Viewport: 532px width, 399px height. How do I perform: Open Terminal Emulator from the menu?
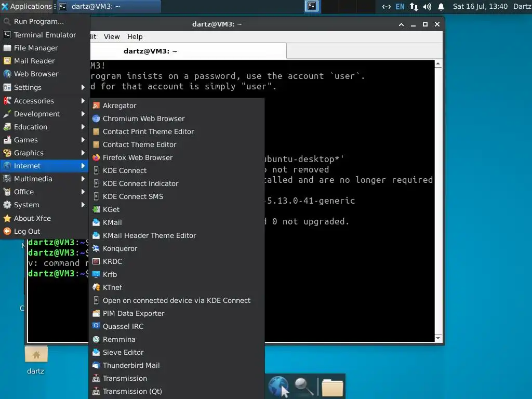(44, 35)
